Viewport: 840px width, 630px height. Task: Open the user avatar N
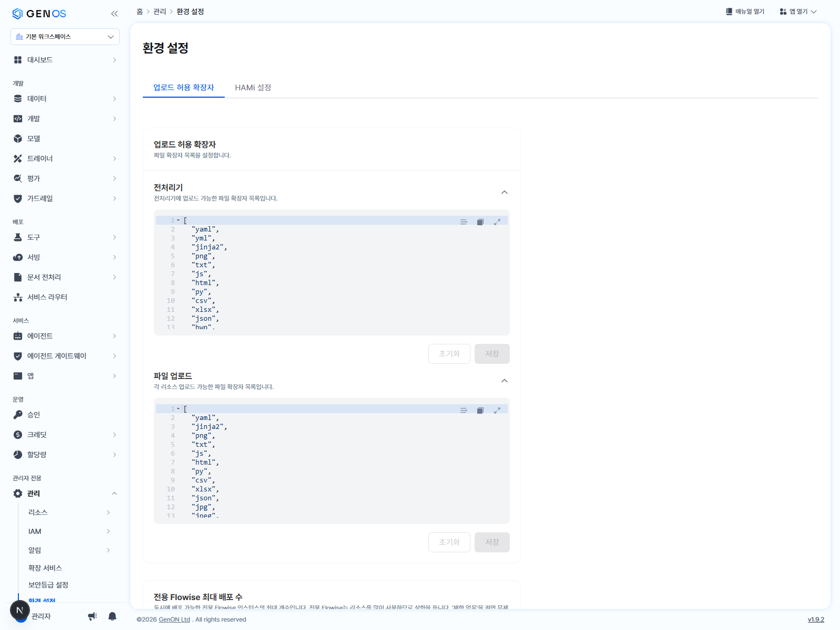click(x=20, y=610)
